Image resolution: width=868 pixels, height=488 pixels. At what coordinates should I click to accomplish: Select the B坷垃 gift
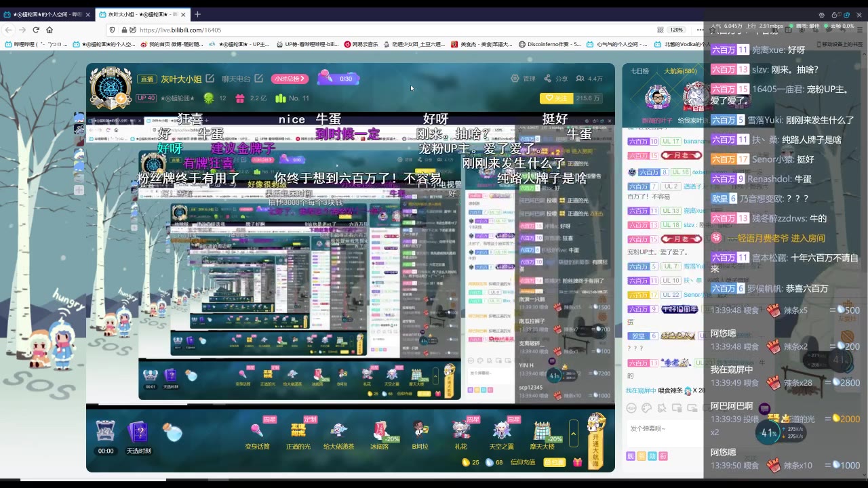point(420,434)
